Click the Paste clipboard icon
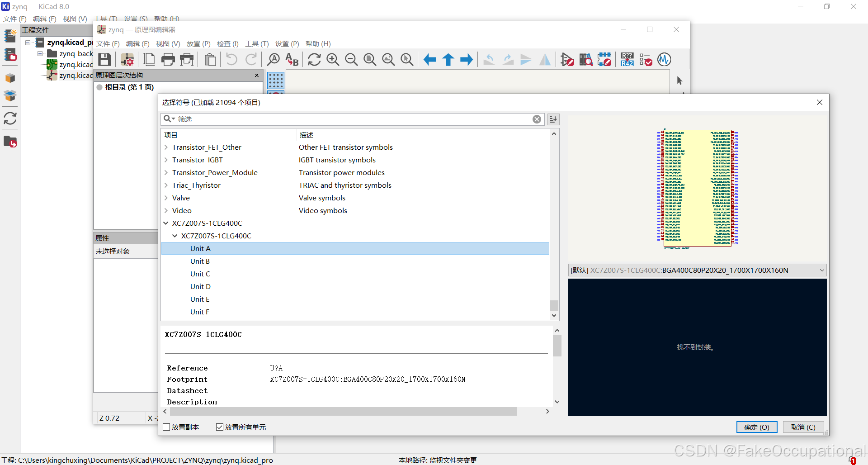The image size is (868, 465). (210, 60)
